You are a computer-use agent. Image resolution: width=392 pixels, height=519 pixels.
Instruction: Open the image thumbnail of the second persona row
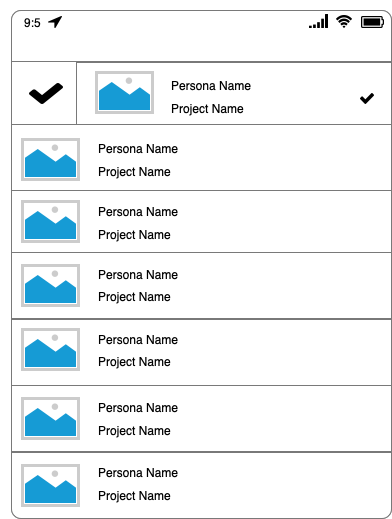[50, 159]
